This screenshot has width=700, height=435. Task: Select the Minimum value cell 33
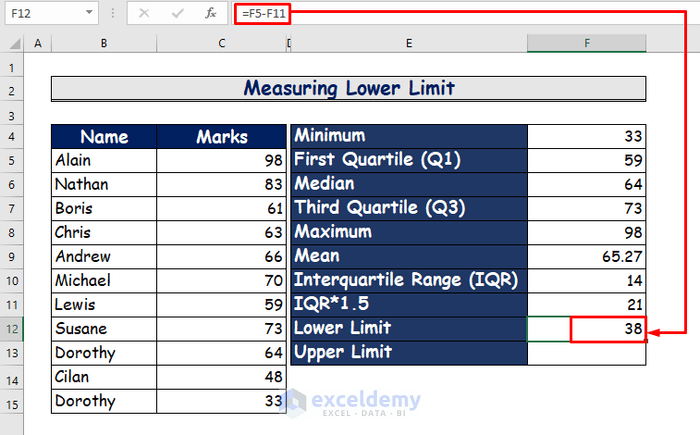(587, 136)
